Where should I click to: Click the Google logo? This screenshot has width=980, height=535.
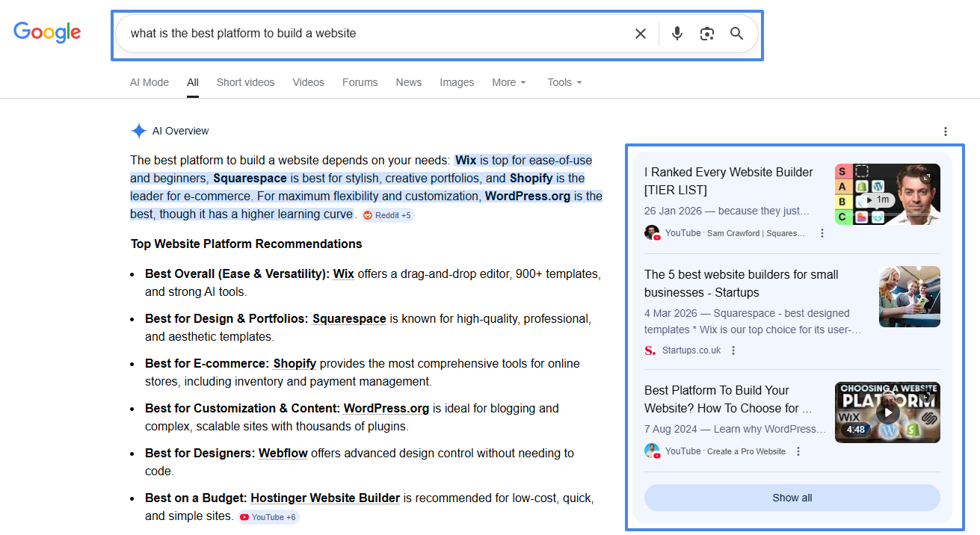(47, 32)
